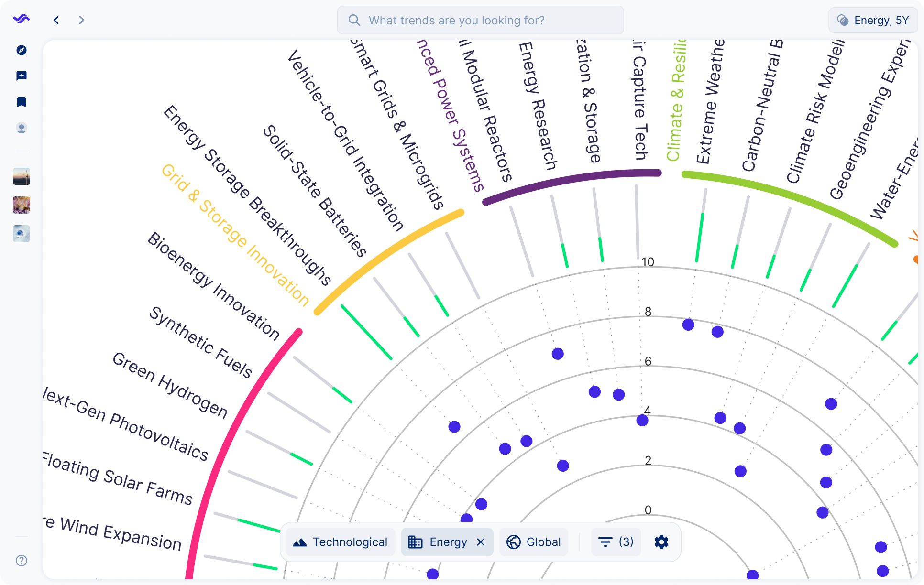This screenshot has width=924, height=585.
Task: Open the compass explore icon
Action: pyautogui.click(x=22, y=50)
